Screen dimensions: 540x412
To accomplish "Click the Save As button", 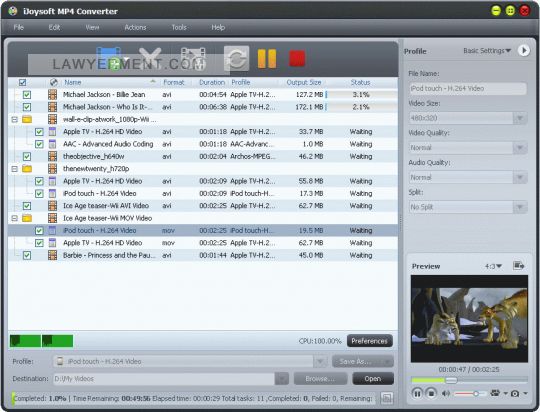I will point(362,361).
